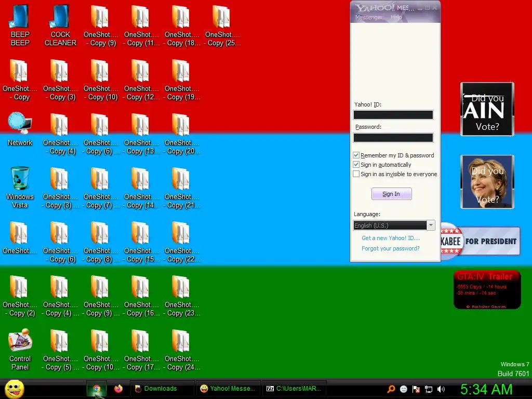This screenshot has width=532, height=399.
Task: Open Chrome from the taskbar
Action: coord(97,389)
